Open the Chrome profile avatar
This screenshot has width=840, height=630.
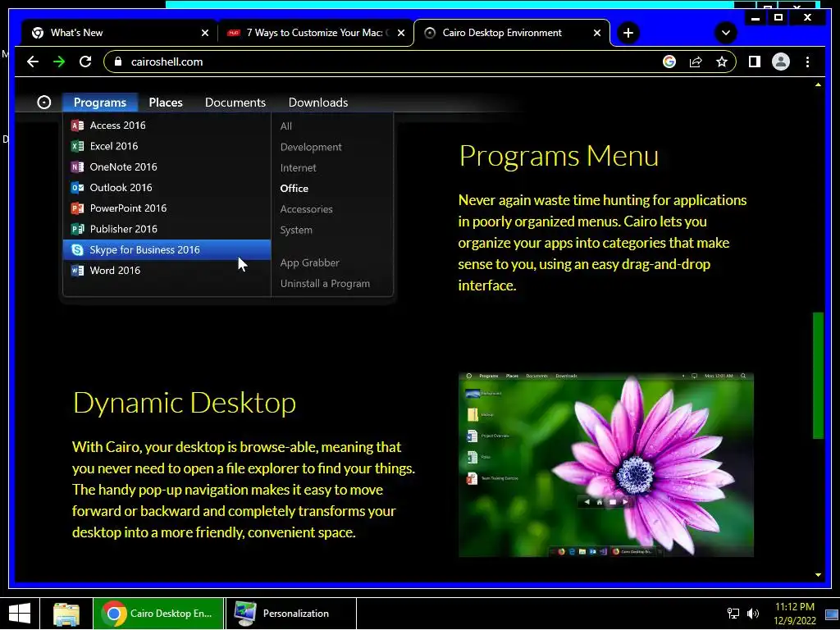(781, 62)
